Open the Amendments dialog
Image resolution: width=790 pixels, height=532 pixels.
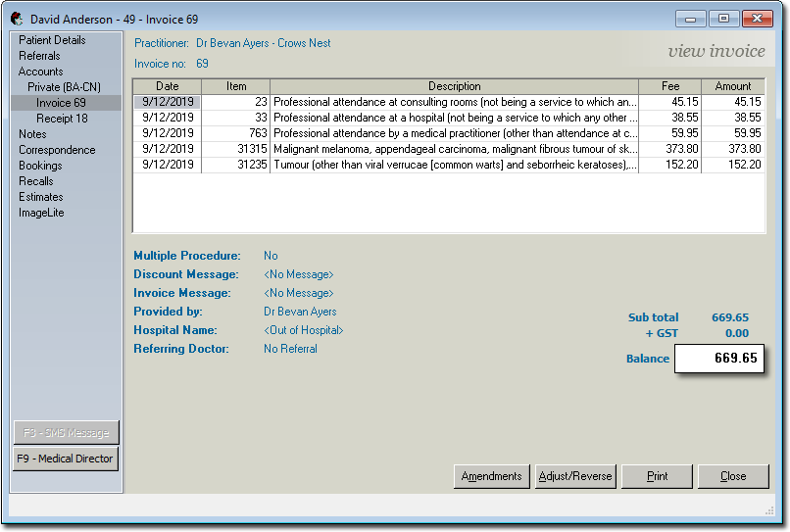click(x=491, y=476)
